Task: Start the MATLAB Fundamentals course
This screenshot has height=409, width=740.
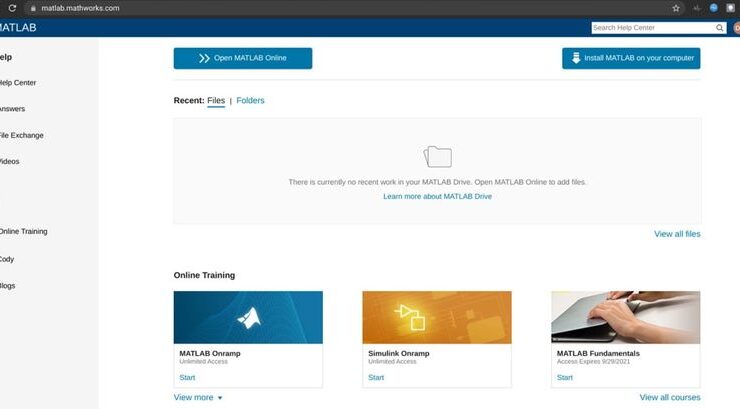Action: pos(564,377)
